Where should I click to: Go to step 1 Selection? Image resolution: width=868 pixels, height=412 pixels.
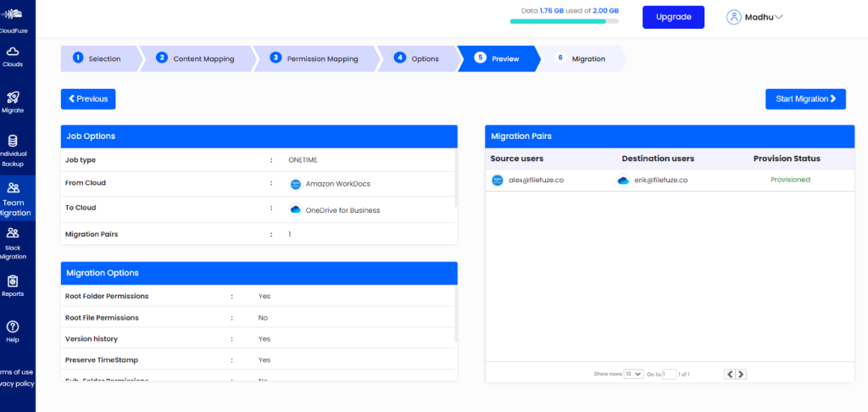tap(98, 58)
